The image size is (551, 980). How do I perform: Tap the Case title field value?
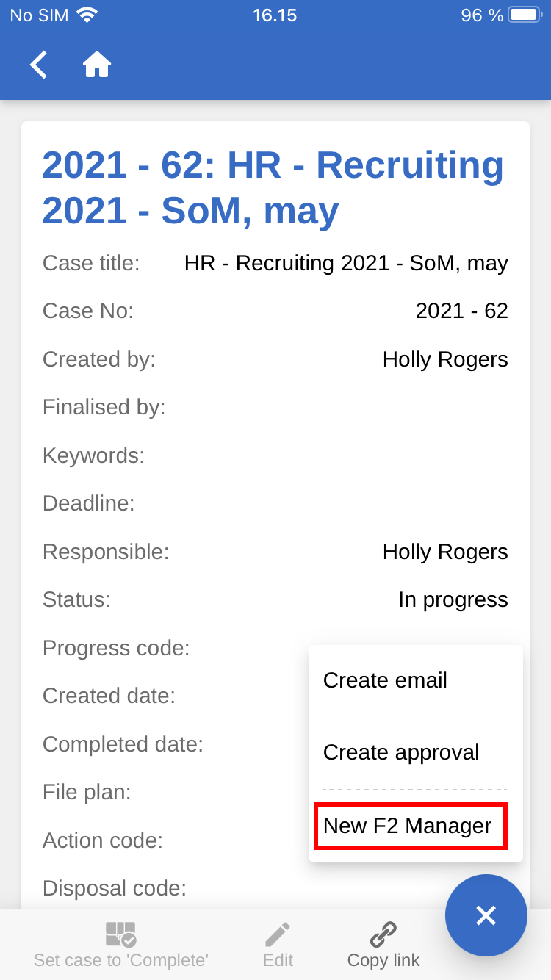pos(346,263)
